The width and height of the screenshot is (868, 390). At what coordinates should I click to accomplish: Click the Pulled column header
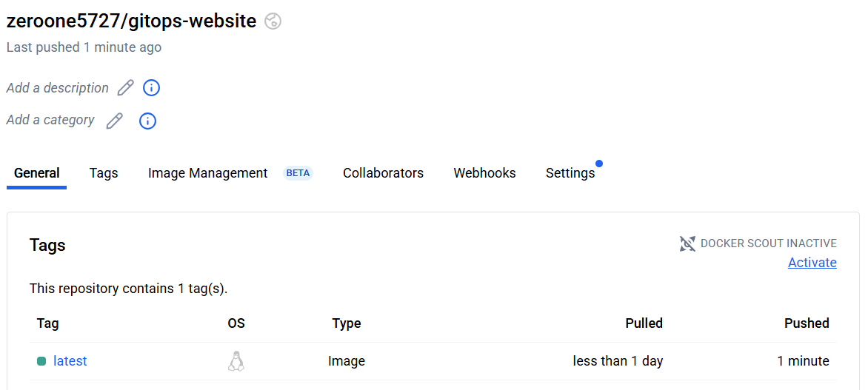point(644,323)
